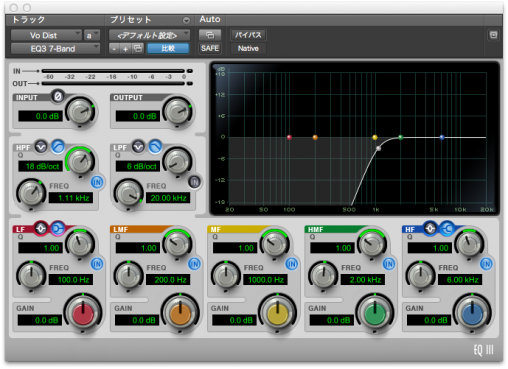This screenshot has height=369, width=508.
Task: Toggle the HF band IN button
Action: (486, 264)
